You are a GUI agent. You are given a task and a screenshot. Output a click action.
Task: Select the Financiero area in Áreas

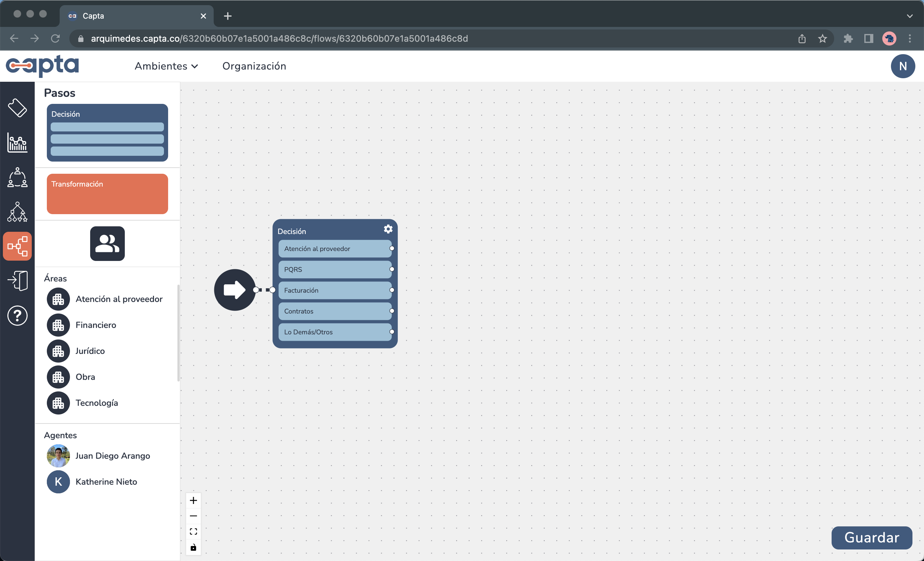coord(96,325)
